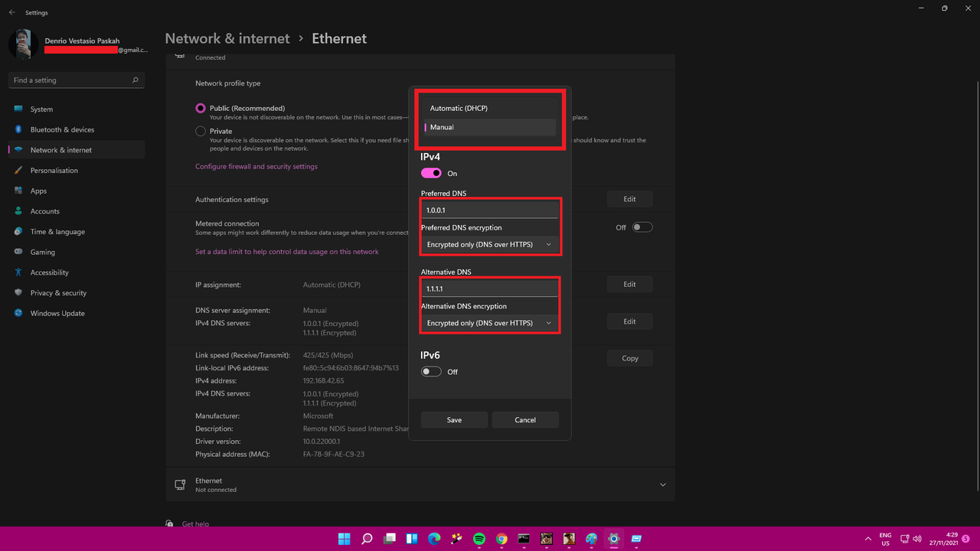Image resolution: width=980 pixels, height=551 pixels.
Task: Select physical address FA-78-9F-AE-C9-23
Action: pyautogui.click(x=334, y=454)
